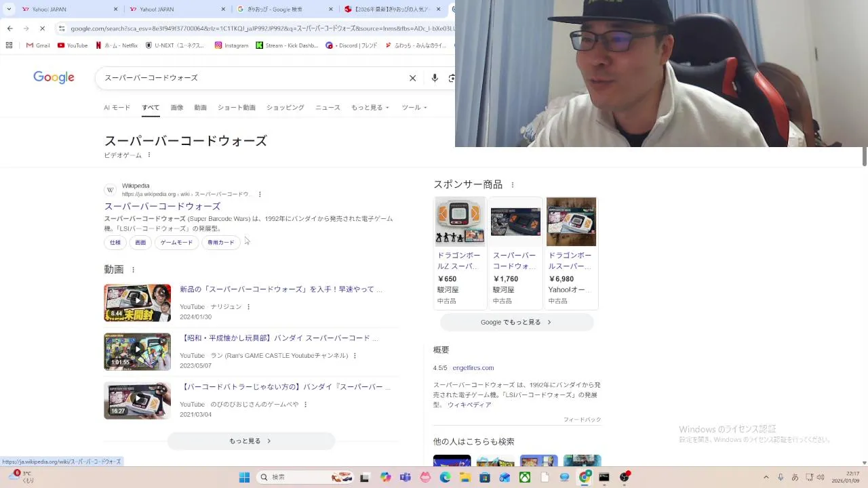
Task: Open the engelfires.com rating link
Action: pos(473,368)
